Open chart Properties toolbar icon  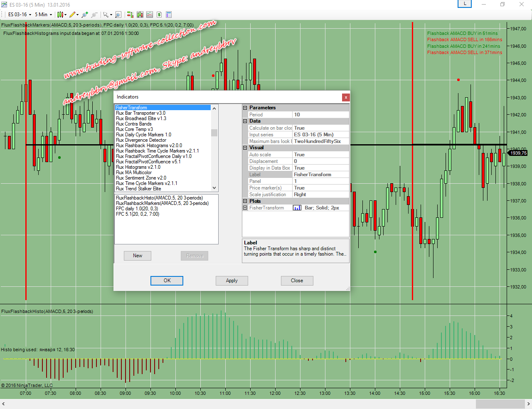pos(169,15)
